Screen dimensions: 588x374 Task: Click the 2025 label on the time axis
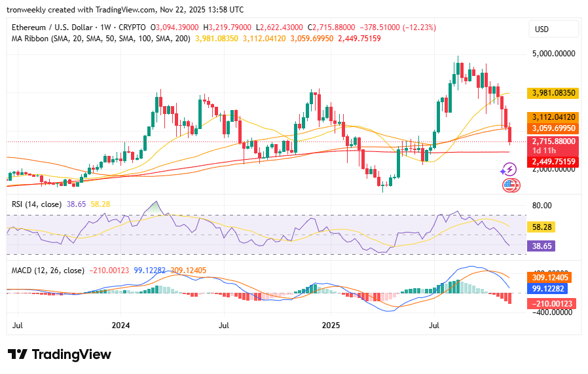[x=331, y=325]
